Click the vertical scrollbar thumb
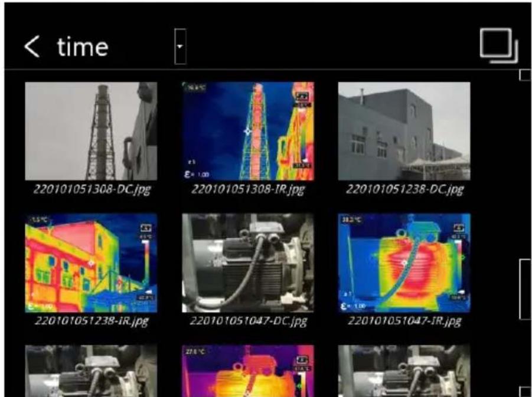 tap(526, 289)
